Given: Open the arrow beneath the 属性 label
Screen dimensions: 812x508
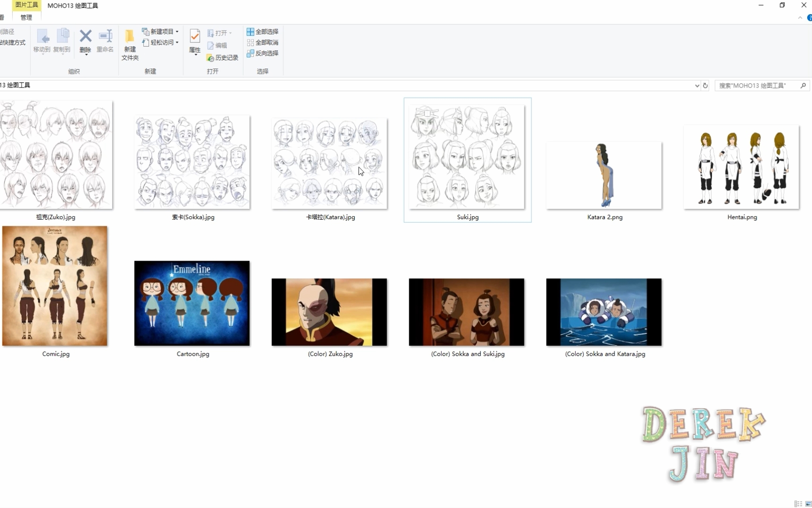Looking at the screenshot, I should click(195, 55).
